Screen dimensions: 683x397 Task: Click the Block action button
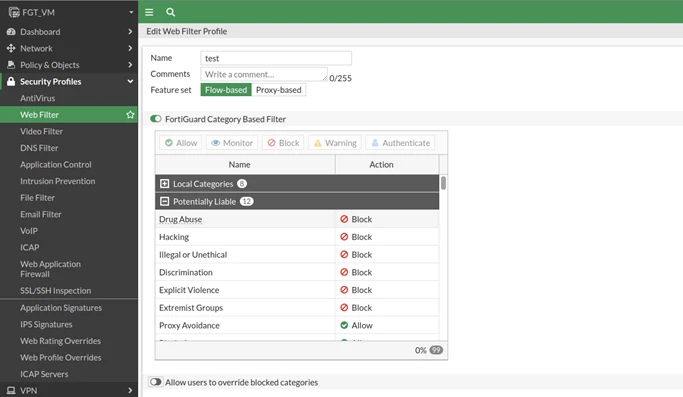[283, 143]
